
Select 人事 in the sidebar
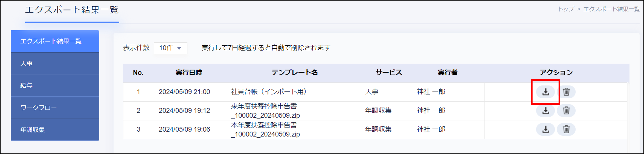pos(54,64)
